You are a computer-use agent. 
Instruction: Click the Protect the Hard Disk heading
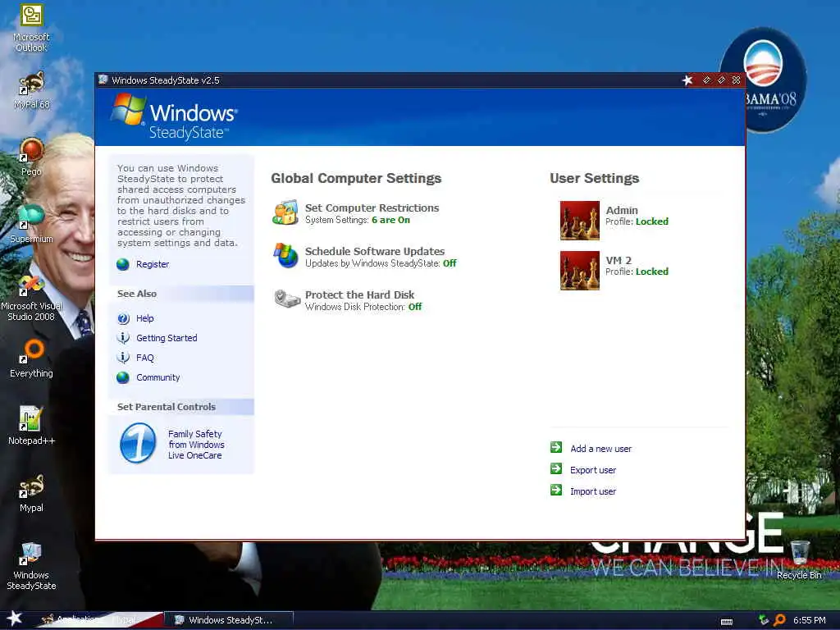point(359,294)
